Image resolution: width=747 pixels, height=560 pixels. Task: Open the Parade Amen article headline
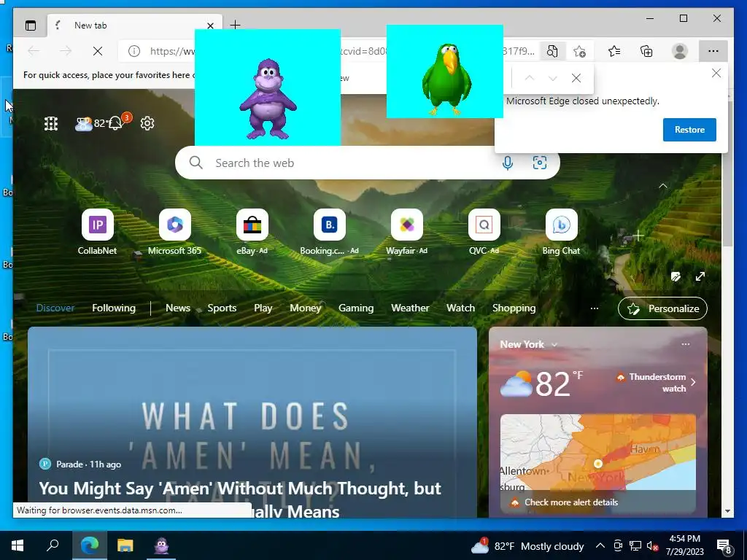[239, 499]
